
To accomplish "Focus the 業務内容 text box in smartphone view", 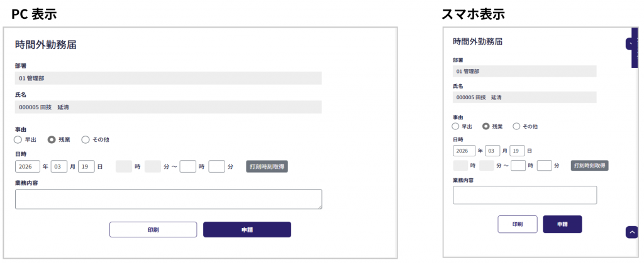I will 525,195.
